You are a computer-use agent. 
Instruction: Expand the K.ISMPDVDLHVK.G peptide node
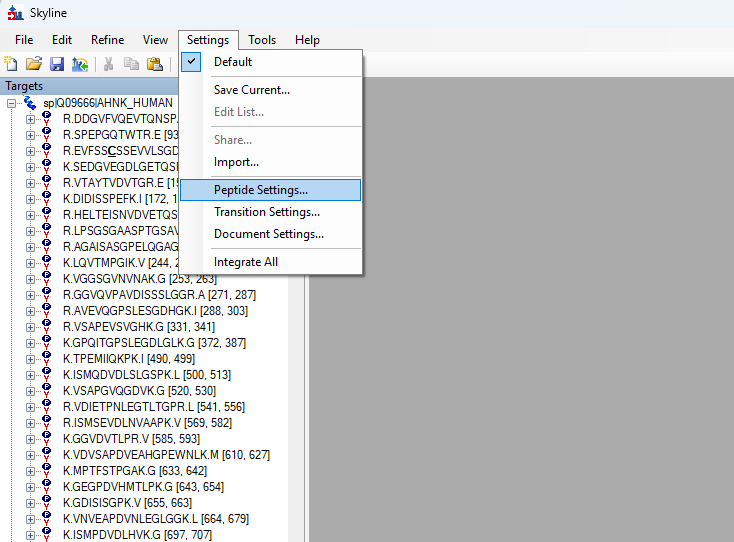[x=30, y=535]
